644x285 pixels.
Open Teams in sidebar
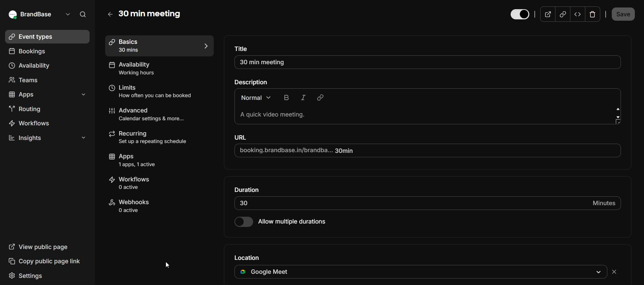47,80
